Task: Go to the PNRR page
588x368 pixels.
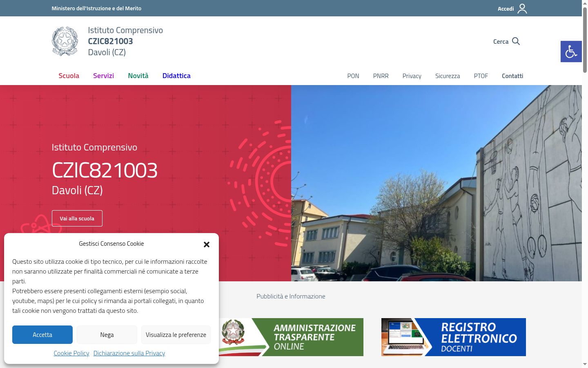Action: click(x=381, y=76)
